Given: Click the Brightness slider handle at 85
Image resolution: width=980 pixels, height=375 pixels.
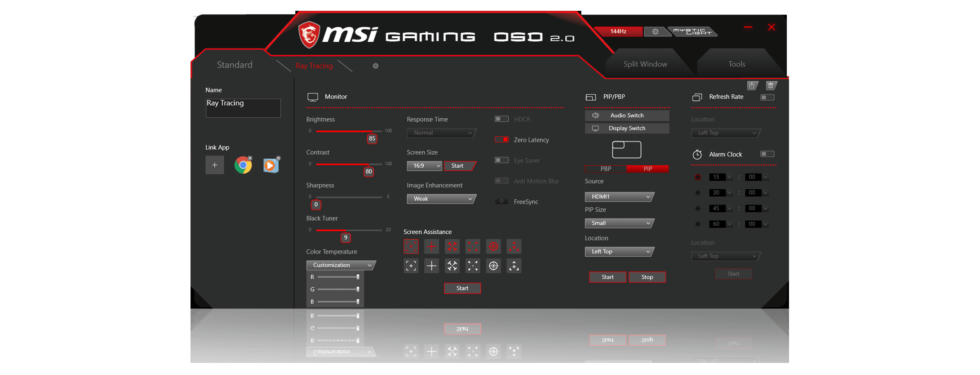Looking at the screenshot, I should 372,138.
